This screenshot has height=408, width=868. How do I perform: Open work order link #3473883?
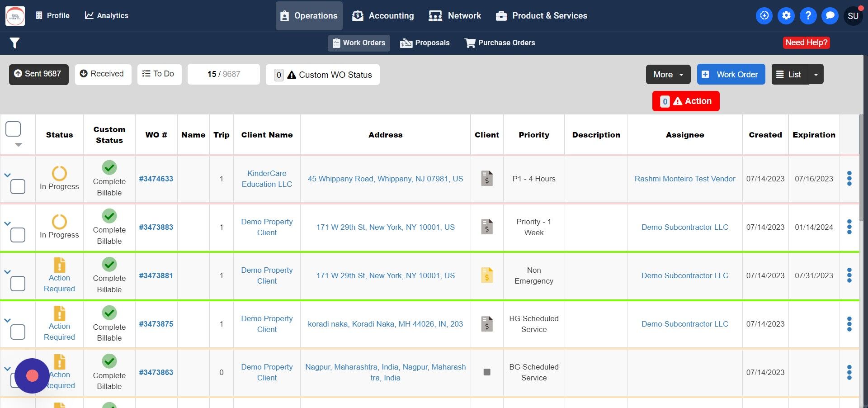(x=156, y=227)
